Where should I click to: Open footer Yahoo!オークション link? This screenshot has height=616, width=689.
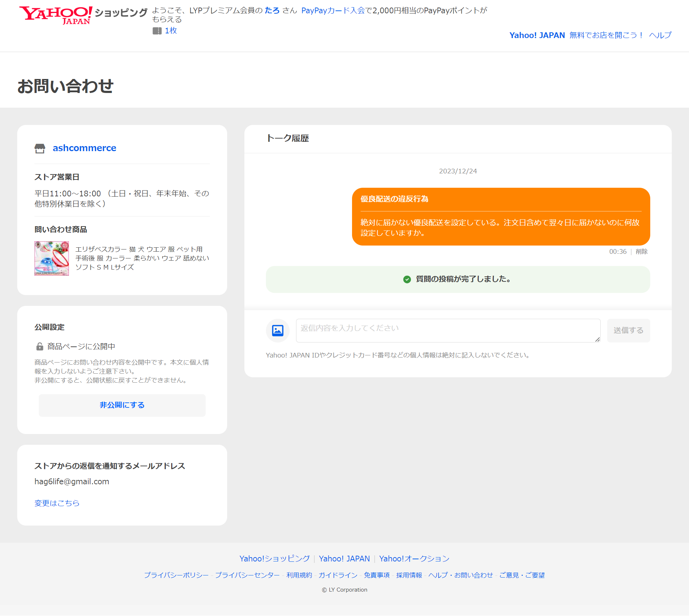click(x=414, y=559)
